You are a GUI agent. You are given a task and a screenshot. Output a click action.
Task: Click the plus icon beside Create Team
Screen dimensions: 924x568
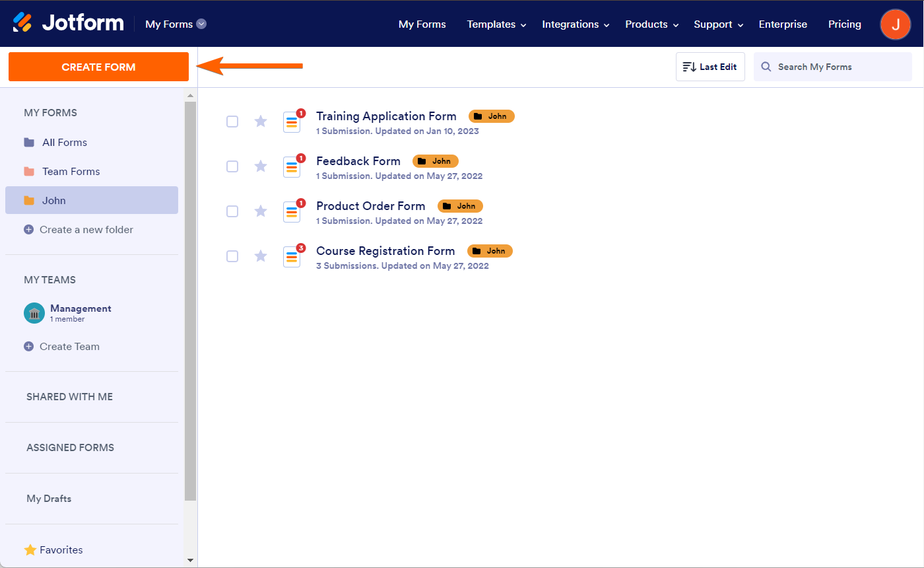[x=28, y=346]
